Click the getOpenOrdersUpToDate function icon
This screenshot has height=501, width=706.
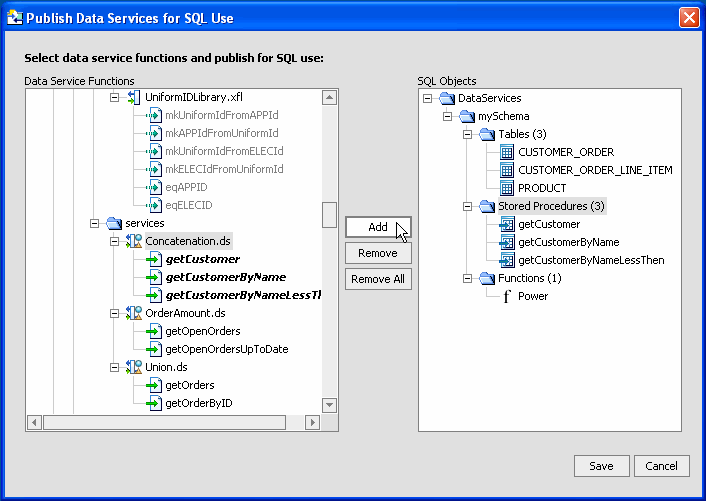tap(154, 349)
